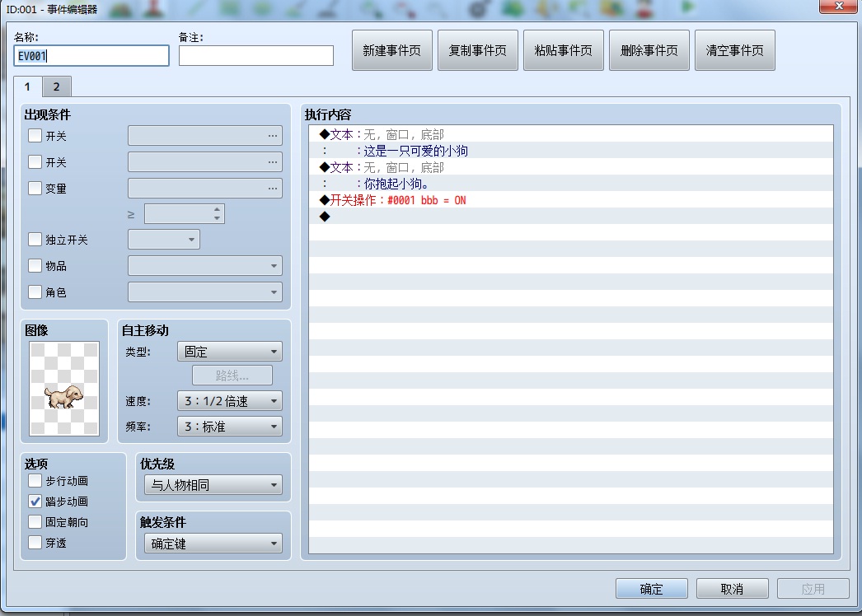This screenshot has width=862, height=616.
Task: Click the 粘贴事件页 button
Action: 564,50
